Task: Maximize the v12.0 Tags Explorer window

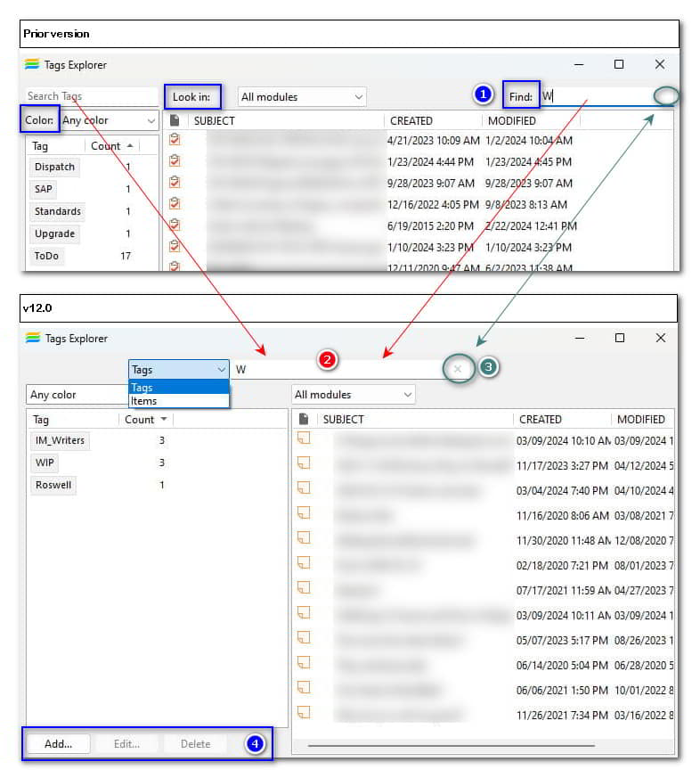Action: (620, 338)
